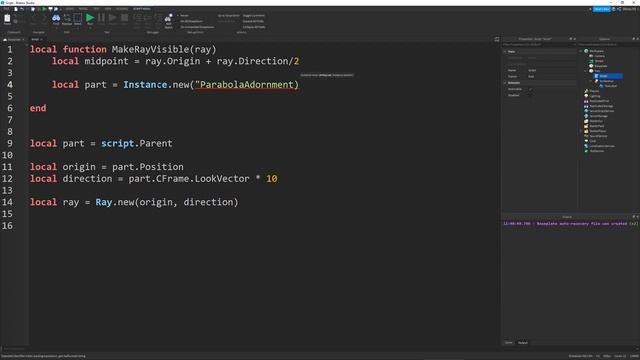
Task: Click the Paste clipboard icon
Action: point(7,18)
